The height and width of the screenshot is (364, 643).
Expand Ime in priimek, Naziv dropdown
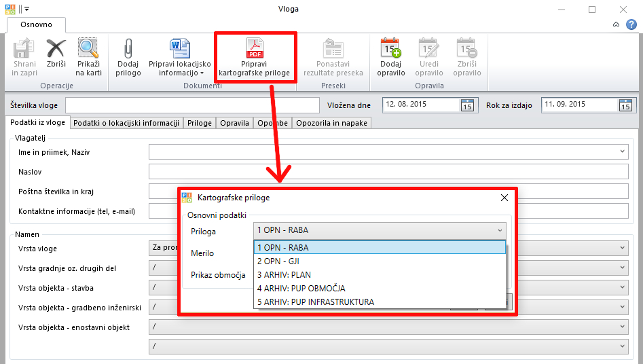click(x=623, y=151)
